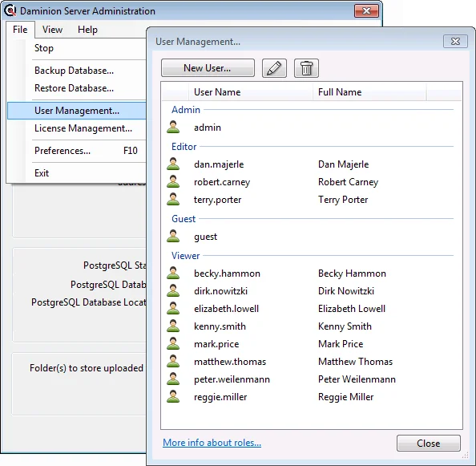Select the mark.price user name
This screenshot has height=466, width=476.
216,344
